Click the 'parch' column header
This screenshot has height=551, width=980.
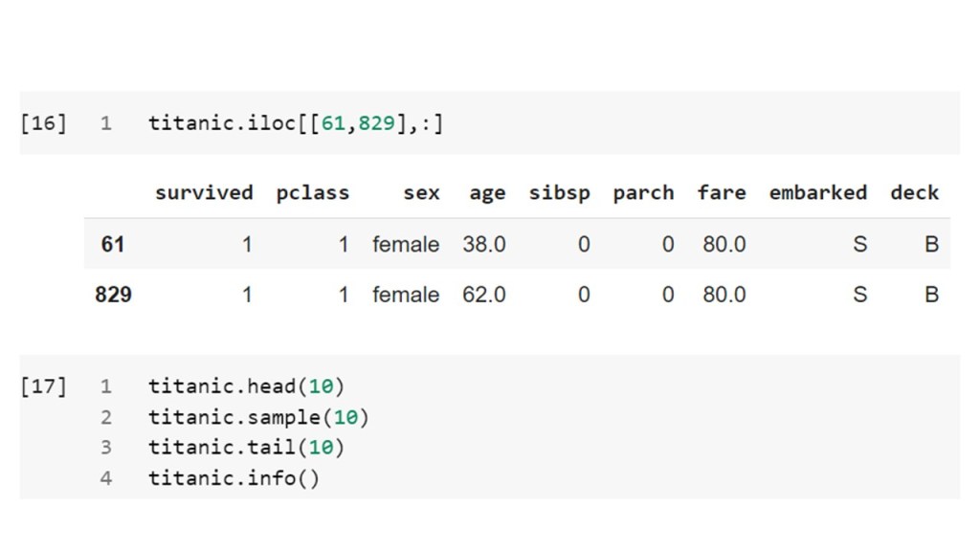click(x=643, y=192)
